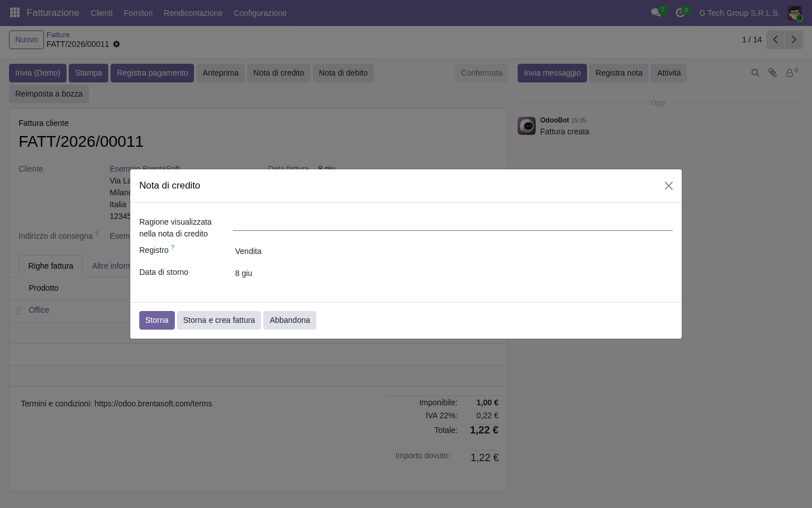Open the Configurazione menu
The image size is (812, 508).
tap(260, 12)
